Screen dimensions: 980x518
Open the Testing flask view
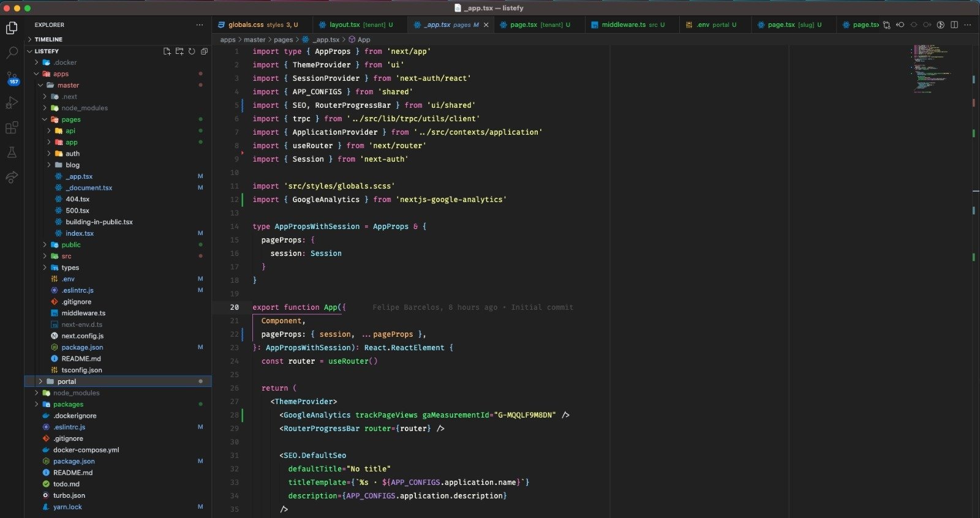[x=12, y=152]
